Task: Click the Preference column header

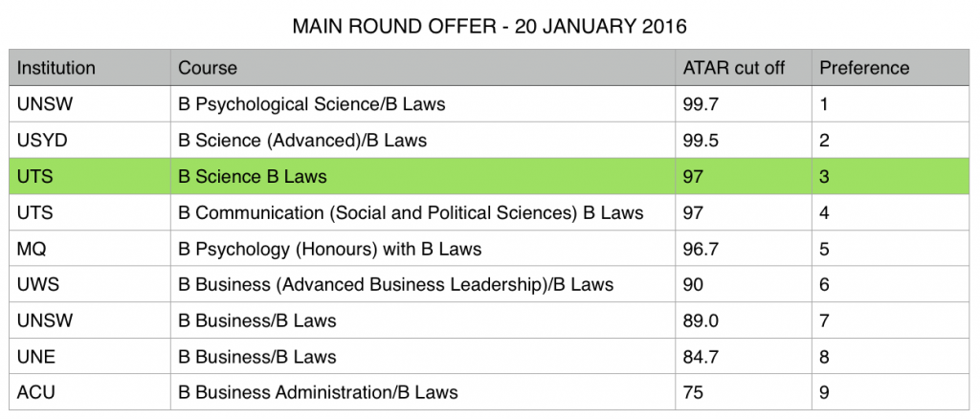Action: click(864, 68)
